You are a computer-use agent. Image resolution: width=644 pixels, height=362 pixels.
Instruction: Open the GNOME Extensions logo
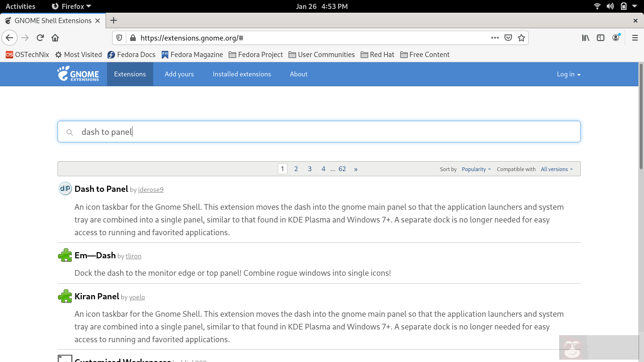[79, 74]
